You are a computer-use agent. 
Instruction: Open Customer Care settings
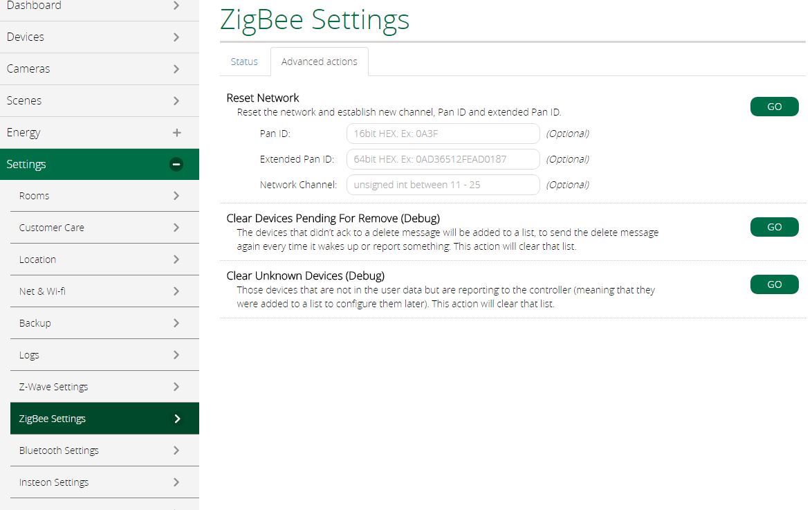click(104, 228)
